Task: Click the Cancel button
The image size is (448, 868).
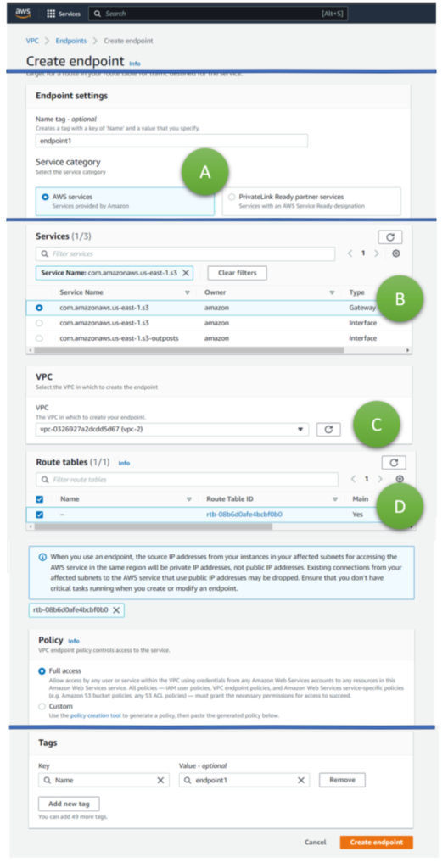Action: click(x=316, y=842)
